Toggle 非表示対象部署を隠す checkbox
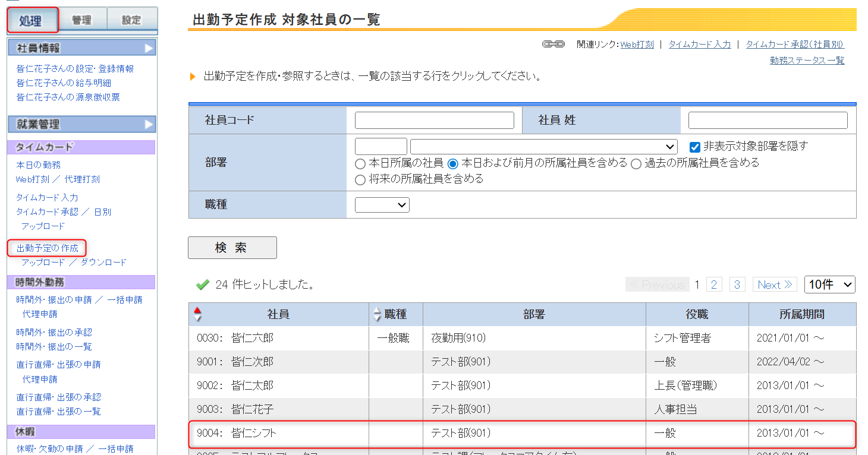 tap(694, 147)
